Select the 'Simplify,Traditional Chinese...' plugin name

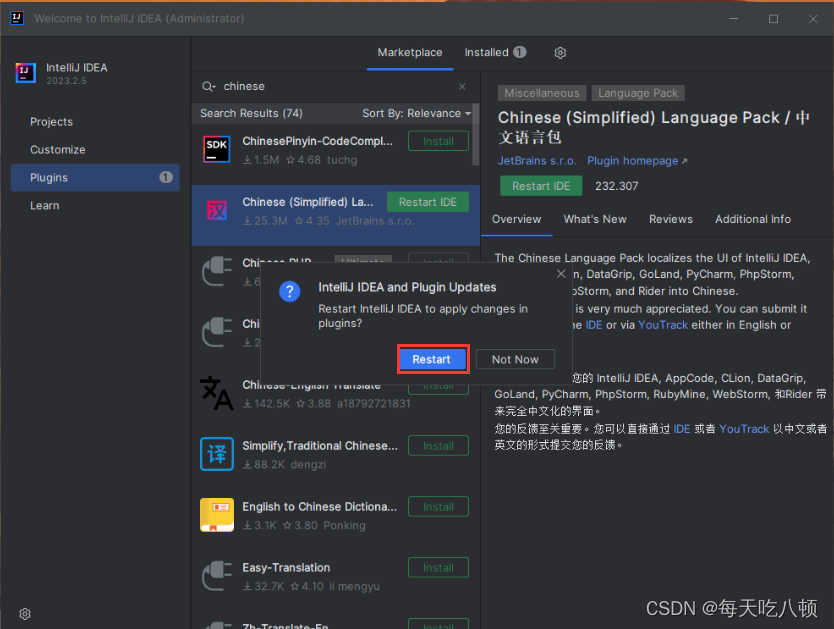(320, 446)
